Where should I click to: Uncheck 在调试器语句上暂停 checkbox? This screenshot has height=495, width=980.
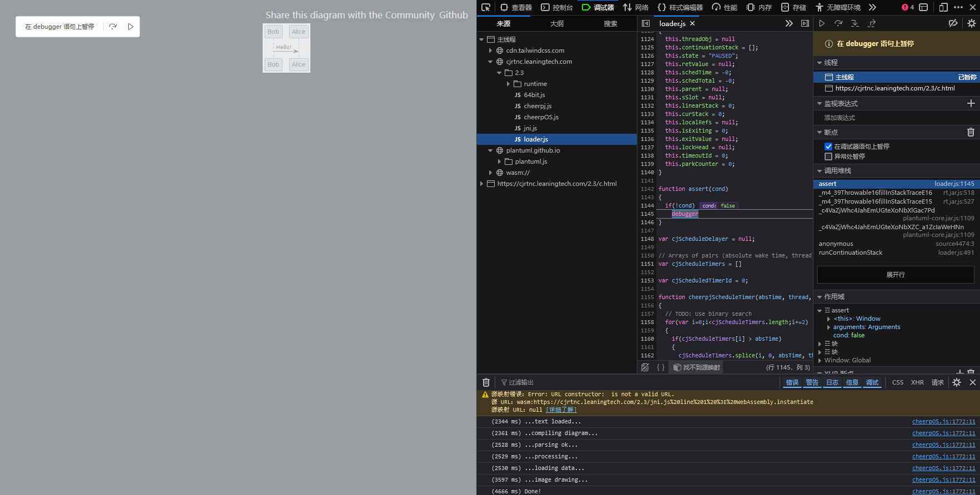pyautogui.click(x=828, y=147)
